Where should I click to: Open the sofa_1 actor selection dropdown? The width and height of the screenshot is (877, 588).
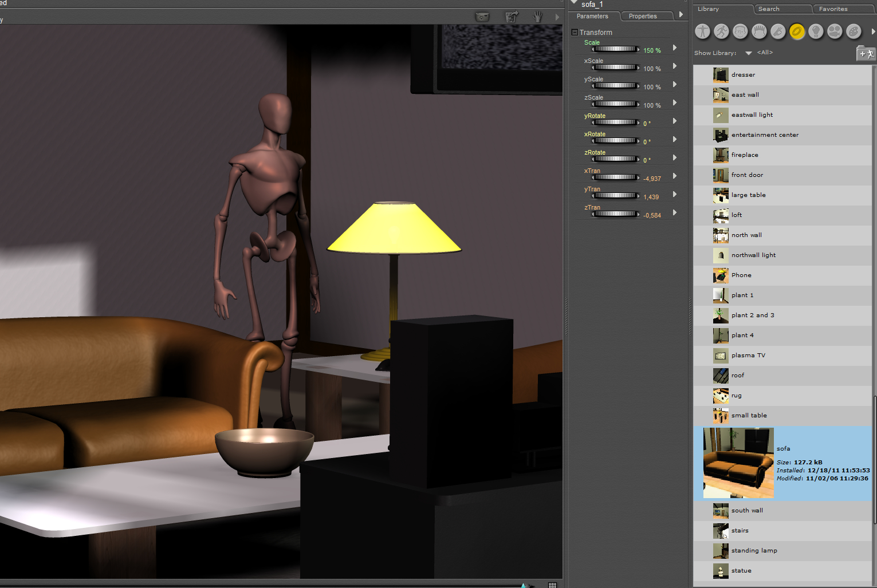pyautogui.click(x=575, y=3)
